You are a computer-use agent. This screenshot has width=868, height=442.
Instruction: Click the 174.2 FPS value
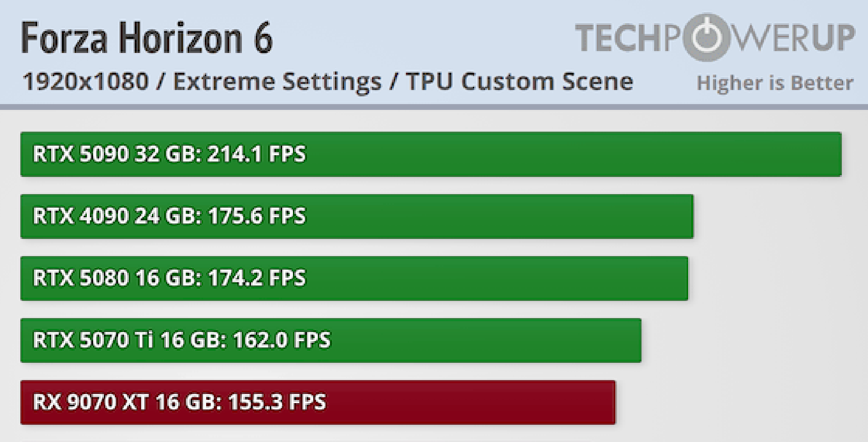257,278
